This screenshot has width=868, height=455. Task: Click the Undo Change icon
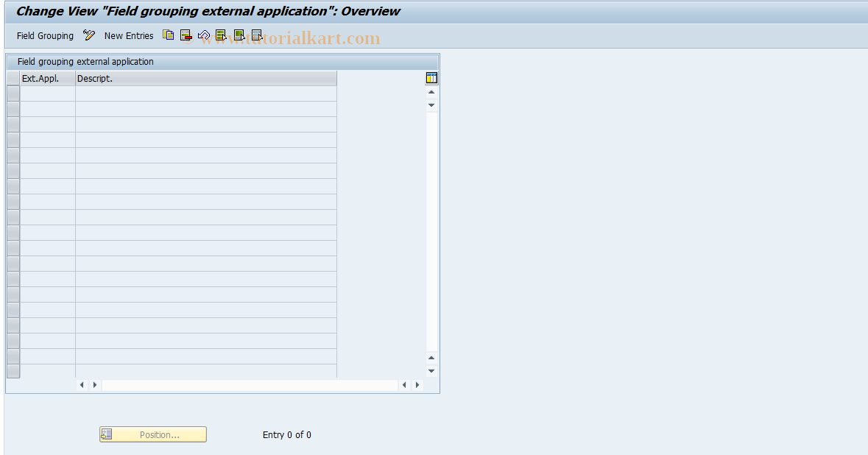coord(204,35)
